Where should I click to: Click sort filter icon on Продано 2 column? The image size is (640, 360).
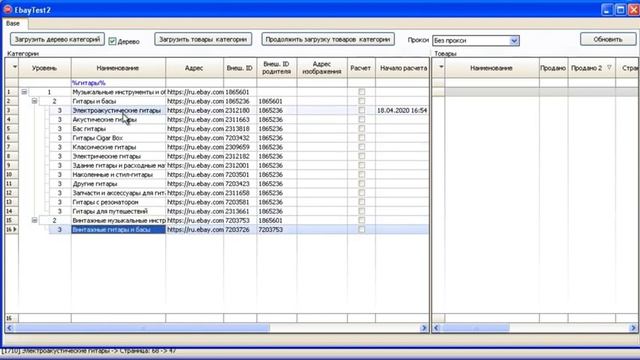609,68
